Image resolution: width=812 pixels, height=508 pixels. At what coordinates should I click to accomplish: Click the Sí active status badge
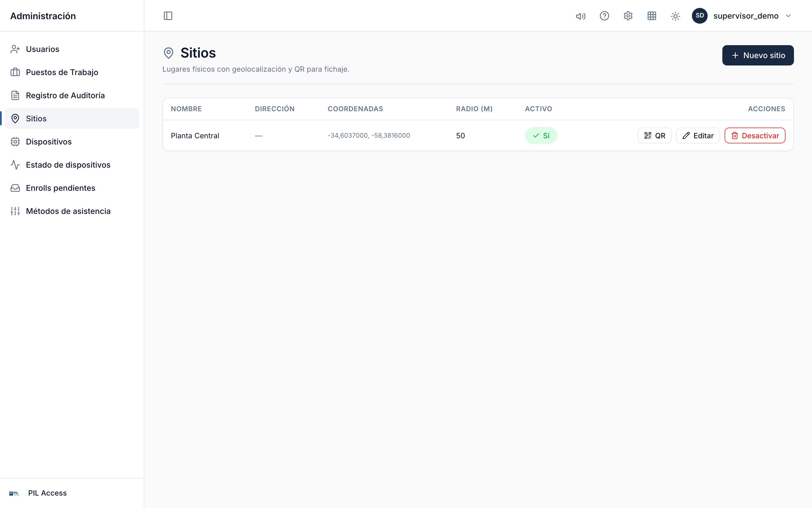(x=540, y=135)
